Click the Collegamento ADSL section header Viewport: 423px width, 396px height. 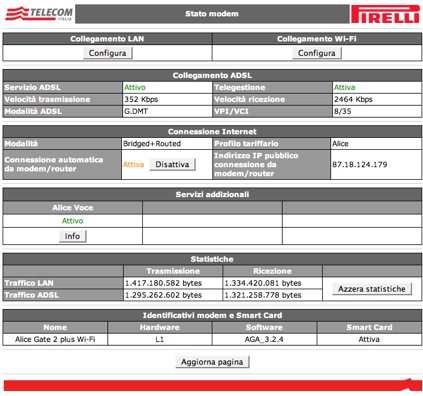[x=212, y=75]
